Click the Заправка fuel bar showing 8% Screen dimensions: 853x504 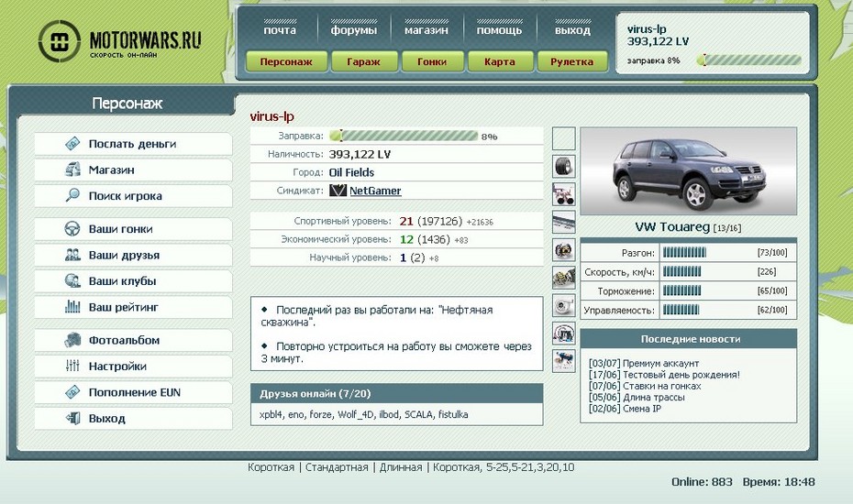point(404,136)
